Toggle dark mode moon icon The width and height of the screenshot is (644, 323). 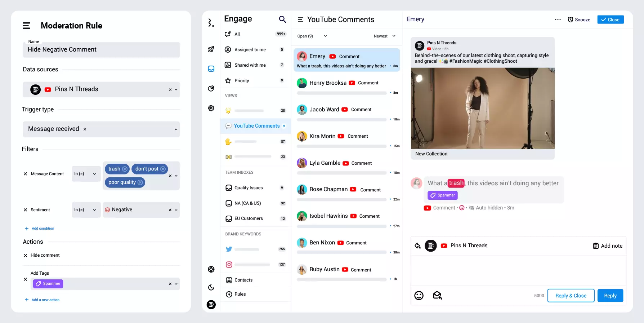[211, 287]
